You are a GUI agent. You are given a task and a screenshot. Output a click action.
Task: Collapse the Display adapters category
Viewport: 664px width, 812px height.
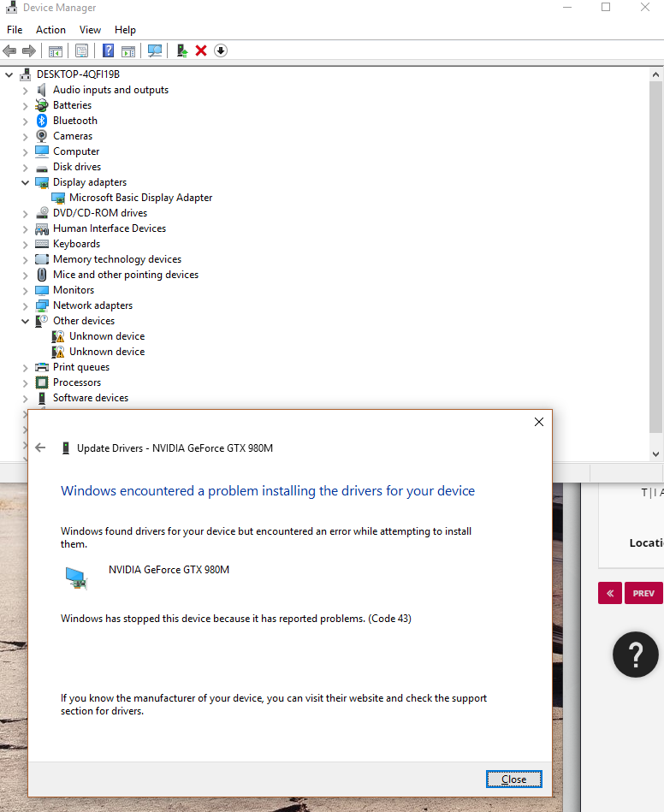point(25,182)
